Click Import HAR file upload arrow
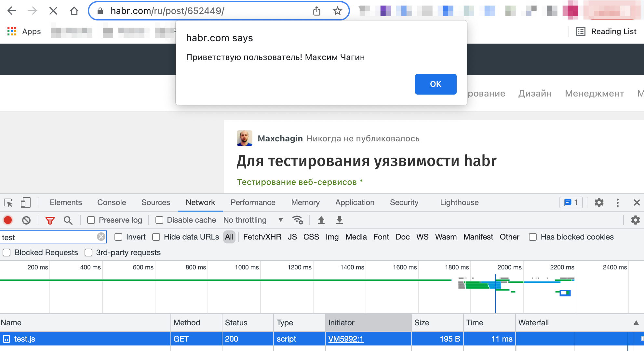Screen dimensions: 644x351 [x=321, y=220]
